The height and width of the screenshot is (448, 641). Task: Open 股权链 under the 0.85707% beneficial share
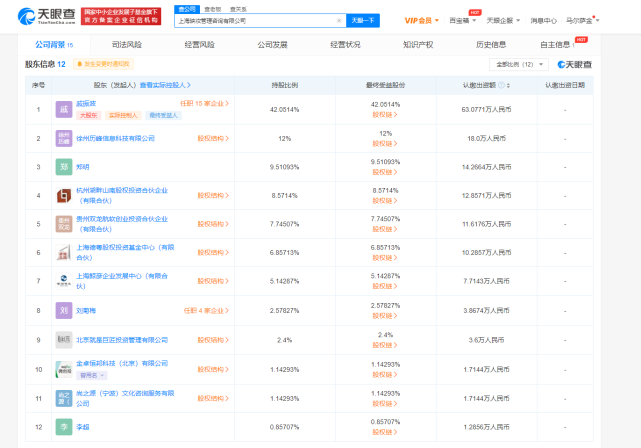(385, 432)
